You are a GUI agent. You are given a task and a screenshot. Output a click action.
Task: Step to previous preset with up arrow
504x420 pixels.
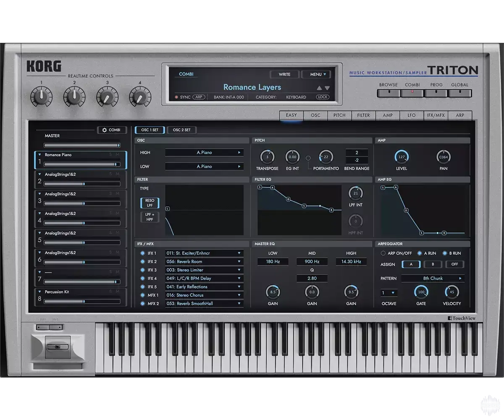(x=319, y=88)
